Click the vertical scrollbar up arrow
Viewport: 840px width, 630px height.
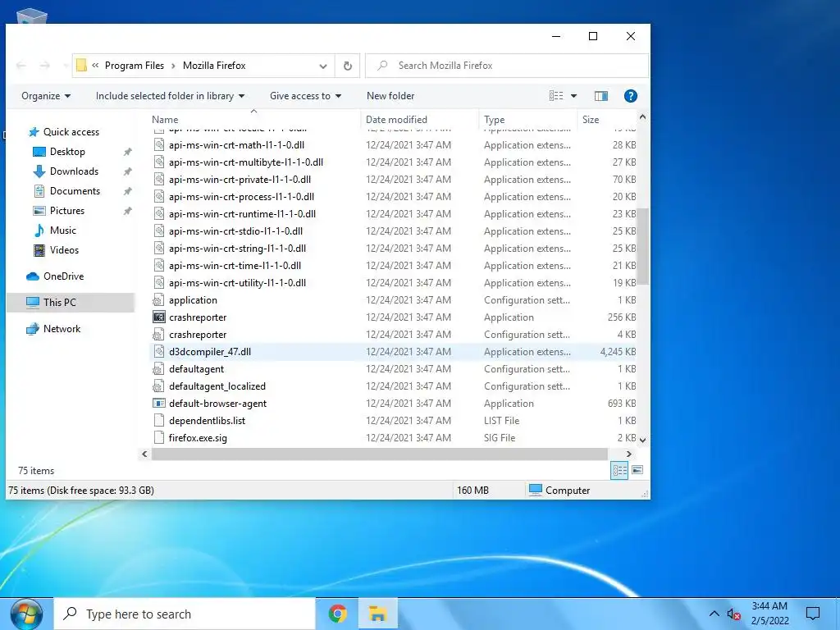(x=643, y=116)
